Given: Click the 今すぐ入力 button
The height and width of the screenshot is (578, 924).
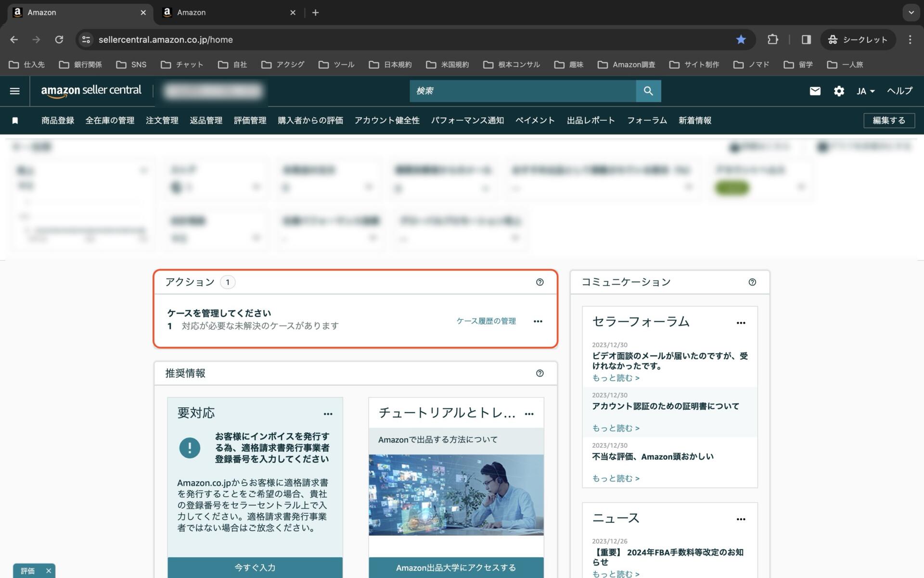Looking at the screenshot, I should pos(255,567).
